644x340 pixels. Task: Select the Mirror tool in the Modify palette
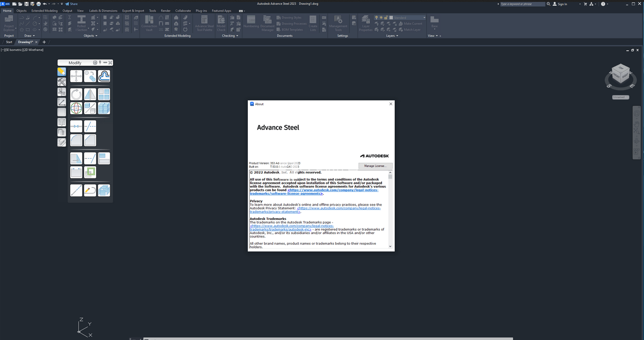[90, 94]
